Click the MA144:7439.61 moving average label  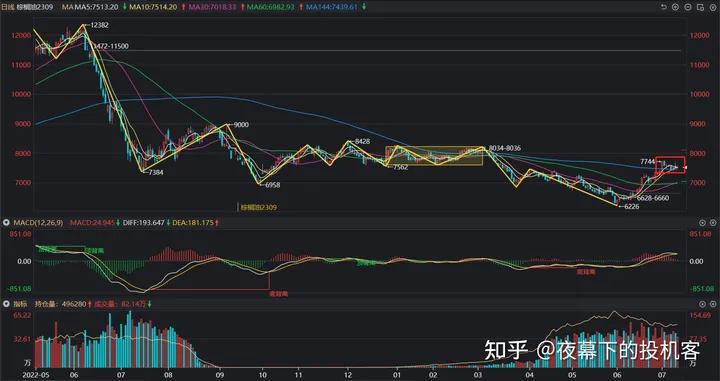pos(332,7)
